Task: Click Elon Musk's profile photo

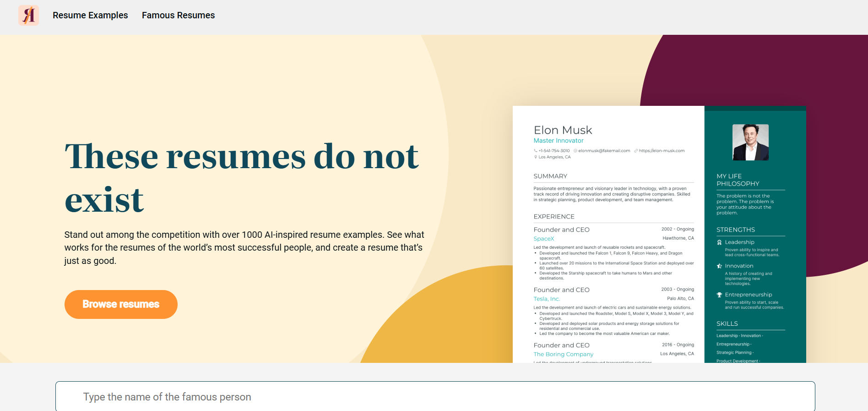Action: (750, 142)
